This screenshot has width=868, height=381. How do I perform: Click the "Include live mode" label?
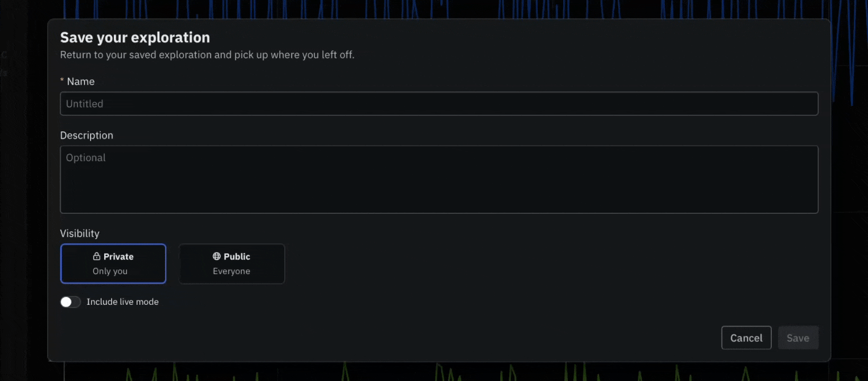click(123, 302)
